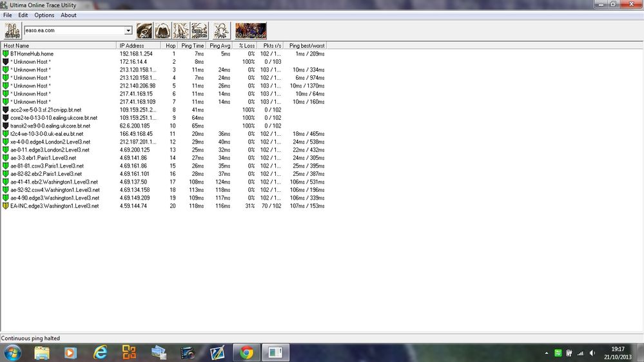The width and height of the screenshot is (644, 362).
Task: Click into the easo.ea.com address field
Action: (74, 30)
